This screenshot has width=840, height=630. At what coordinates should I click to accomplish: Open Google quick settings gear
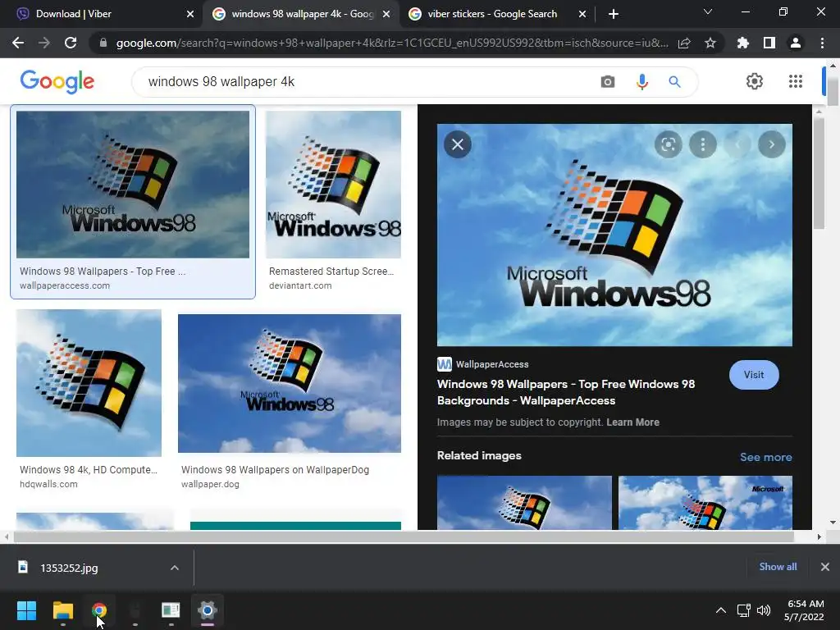click(x=755, y=81)
